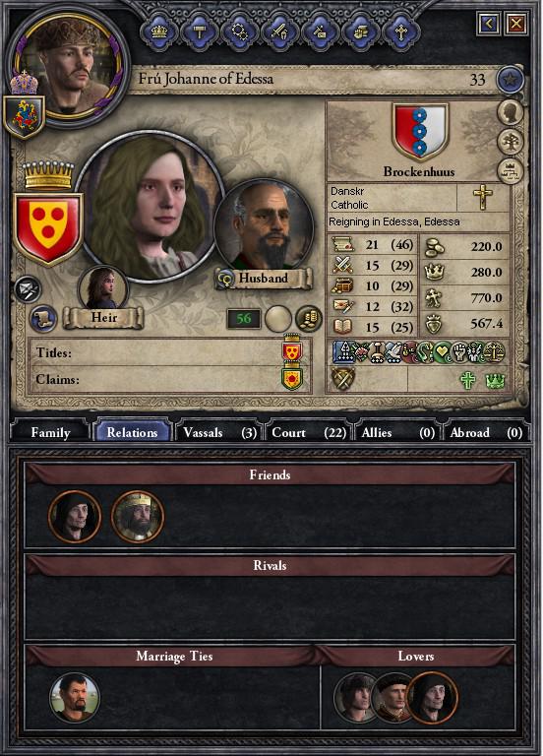Click the Marriage Ties character portrait
This screenshot has width=543, height=756.
pyautogui.click(x=74, y=698)
